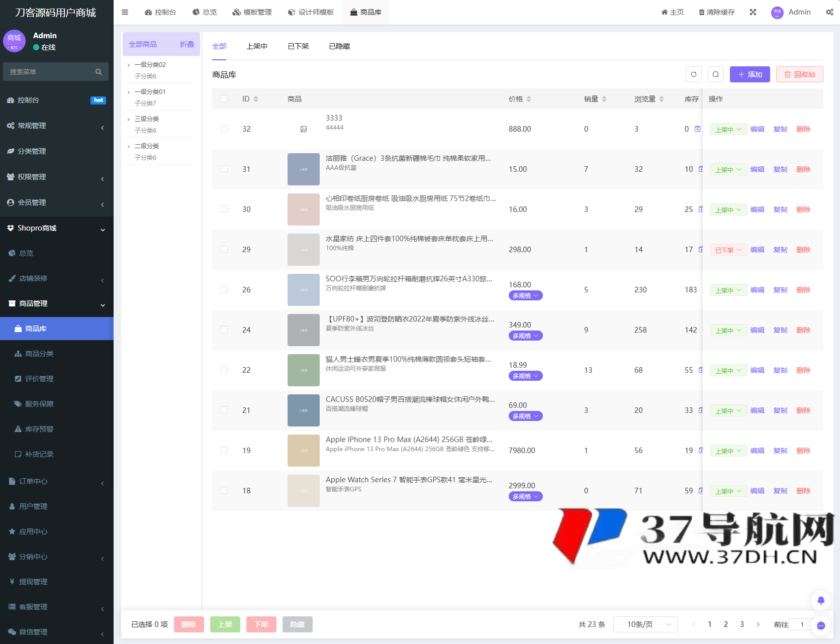Image resolution: width=840 pixels, height=644 pixels.
Task: Open the 10条/页 page size dropdown
Action: point(645,624)
